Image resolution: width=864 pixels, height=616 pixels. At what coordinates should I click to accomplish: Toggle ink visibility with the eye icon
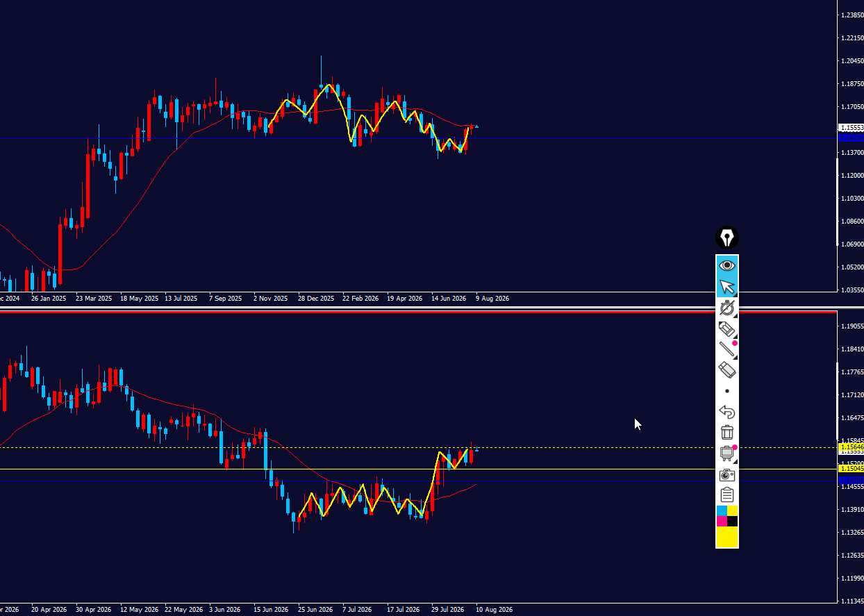coord(727,265)
